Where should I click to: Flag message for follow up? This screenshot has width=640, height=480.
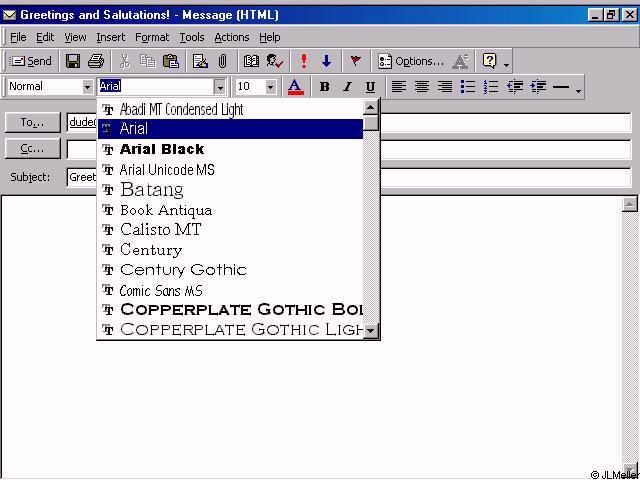tap(356, 61)
